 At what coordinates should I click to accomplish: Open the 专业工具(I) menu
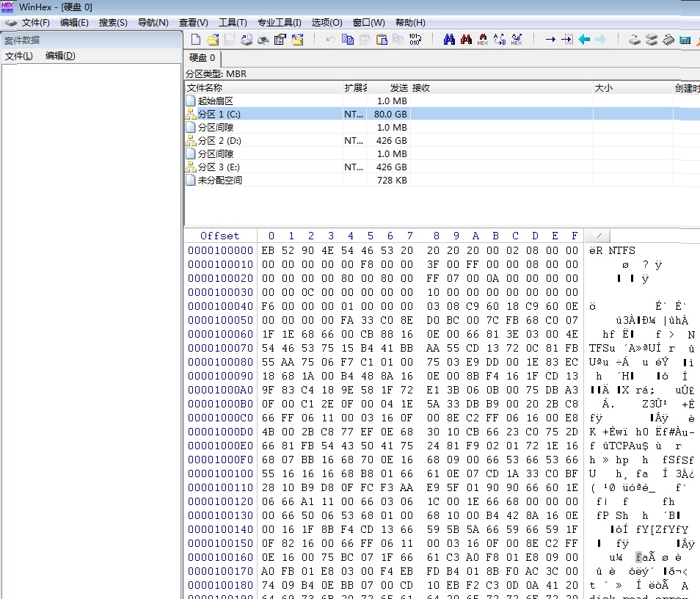point(279,23)
